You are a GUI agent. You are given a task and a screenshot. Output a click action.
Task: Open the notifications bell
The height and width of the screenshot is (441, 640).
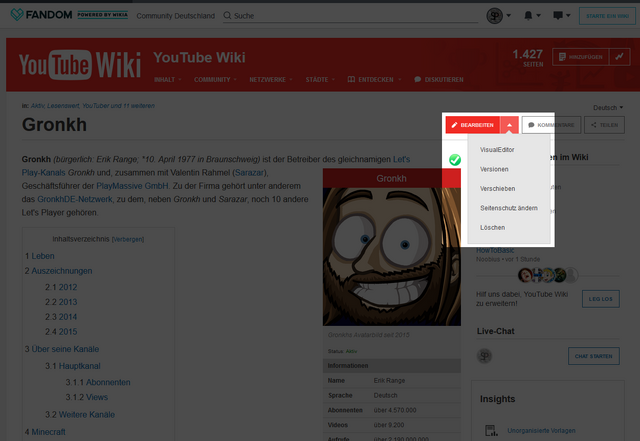(x=532, y=16)
